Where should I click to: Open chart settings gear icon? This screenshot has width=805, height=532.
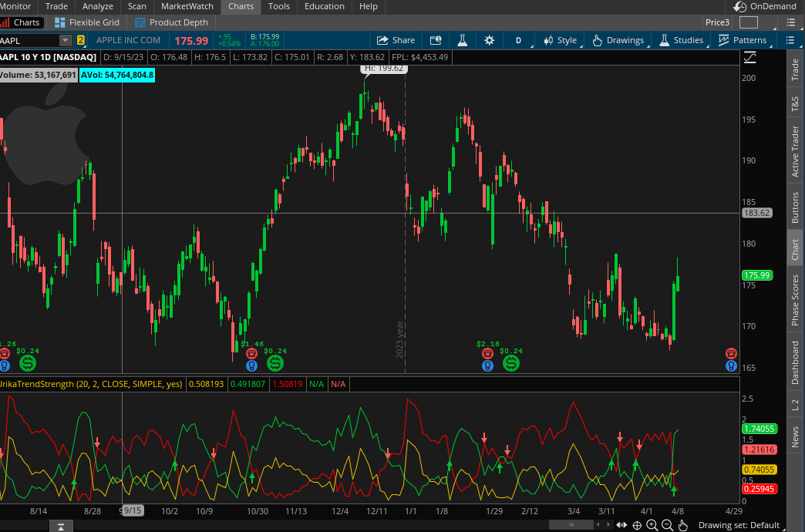coord(490,40)
